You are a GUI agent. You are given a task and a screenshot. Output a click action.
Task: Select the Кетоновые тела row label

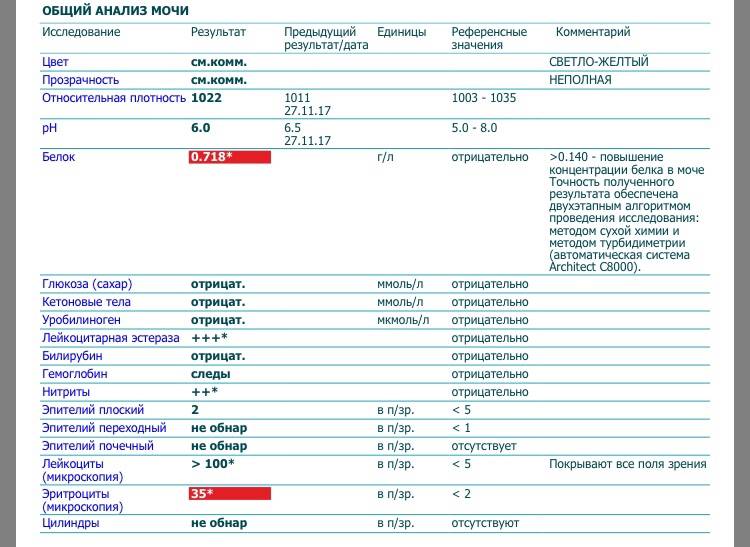click(x=86, y=302)
